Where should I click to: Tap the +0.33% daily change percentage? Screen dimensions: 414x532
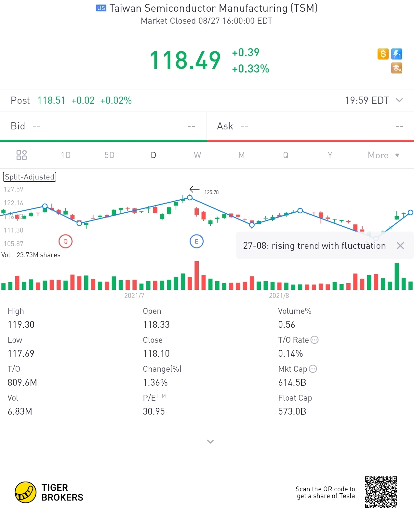tap(250, 69)
